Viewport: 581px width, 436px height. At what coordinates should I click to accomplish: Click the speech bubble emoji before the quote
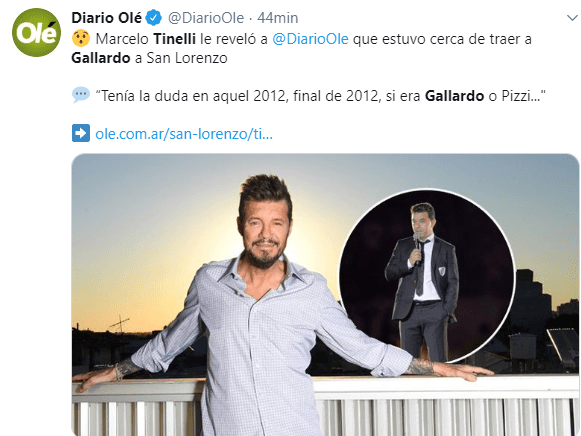81,95
